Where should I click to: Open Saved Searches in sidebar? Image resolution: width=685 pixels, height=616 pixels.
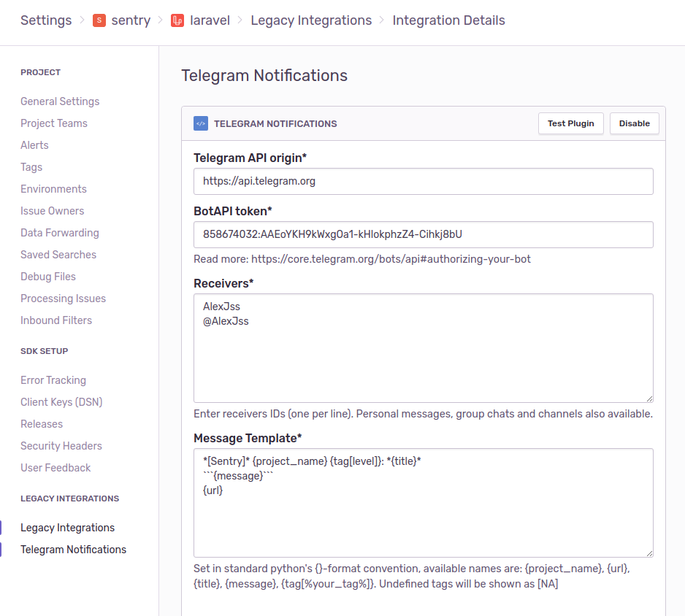[x=58, y=255]
